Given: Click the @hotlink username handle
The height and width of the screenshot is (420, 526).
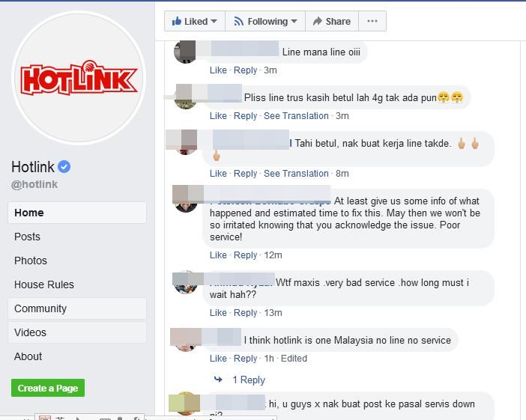Looking at the screenshot, I should pos(34,184).
